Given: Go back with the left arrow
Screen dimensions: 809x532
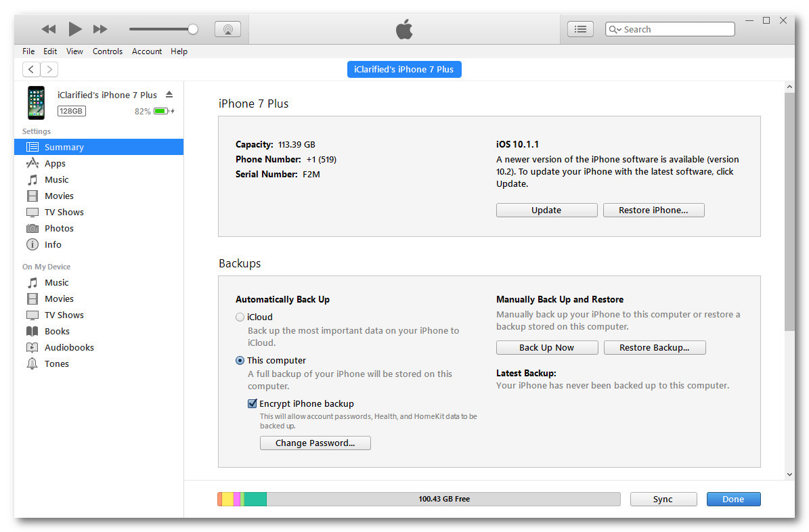Looking at the screenshot, I should (31, 69).
